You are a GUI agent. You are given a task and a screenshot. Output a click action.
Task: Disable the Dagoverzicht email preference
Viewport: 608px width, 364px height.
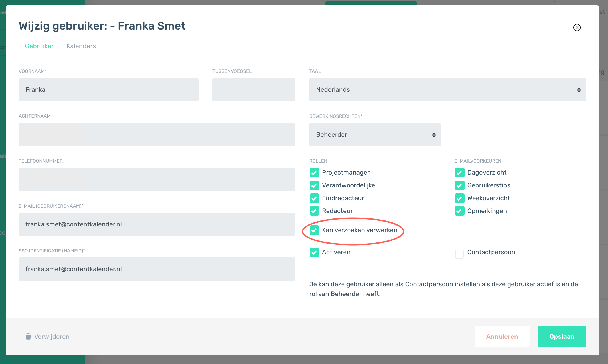(459, 173)
